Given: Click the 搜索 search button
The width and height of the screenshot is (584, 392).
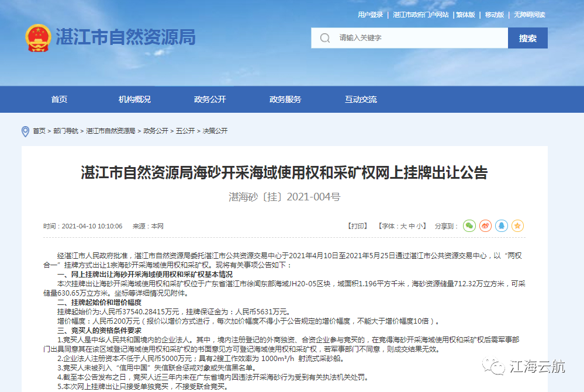Looking at the screenshot, I should click(527, 37).
